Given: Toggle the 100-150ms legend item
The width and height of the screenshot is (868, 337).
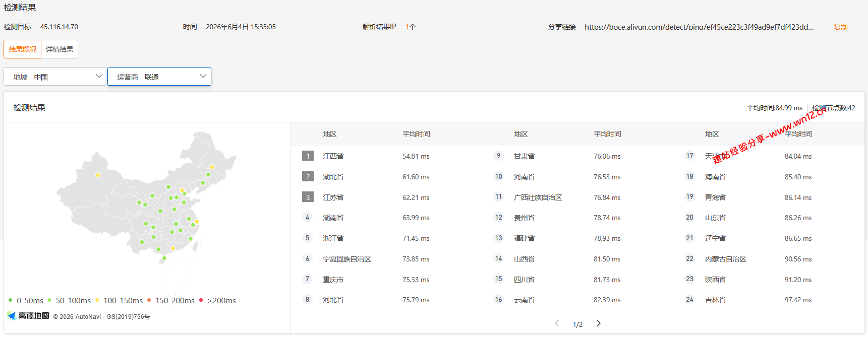Looking at the screenshot, I should click(119, 301).
